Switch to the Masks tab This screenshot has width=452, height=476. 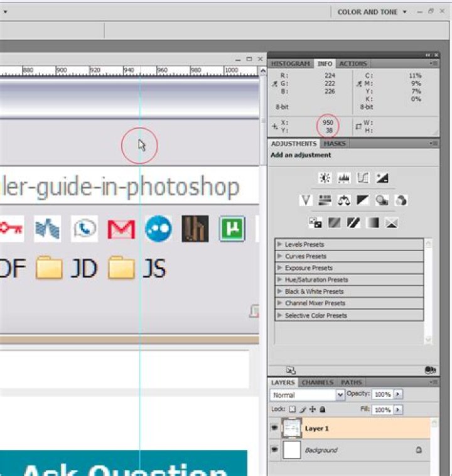pyautogui.click(x=335, y=144)
